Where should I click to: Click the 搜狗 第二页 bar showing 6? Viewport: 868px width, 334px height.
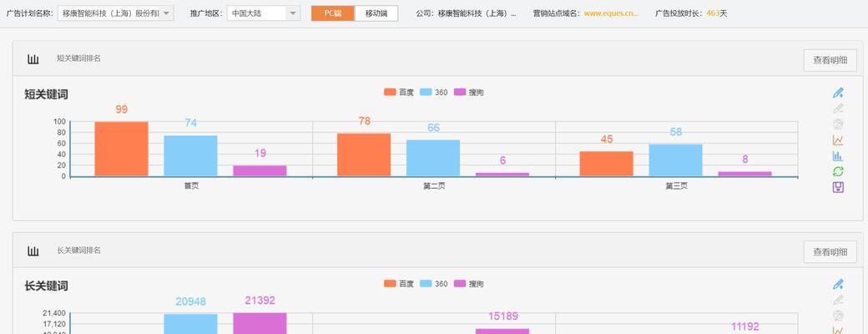[x=502, y=175]
